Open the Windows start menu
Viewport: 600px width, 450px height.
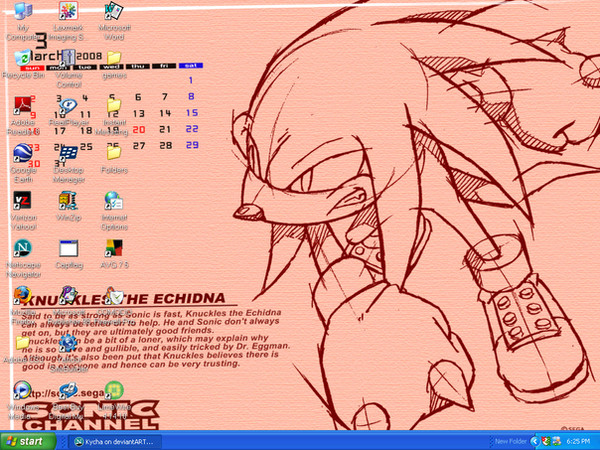(x=28, y=441)
